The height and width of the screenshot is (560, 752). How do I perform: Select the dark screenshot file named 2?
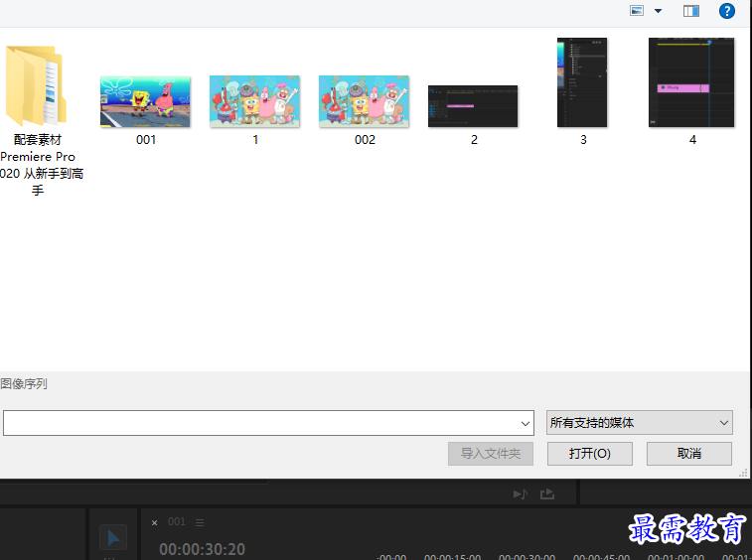pyautogui.click(x=473, y=106)
